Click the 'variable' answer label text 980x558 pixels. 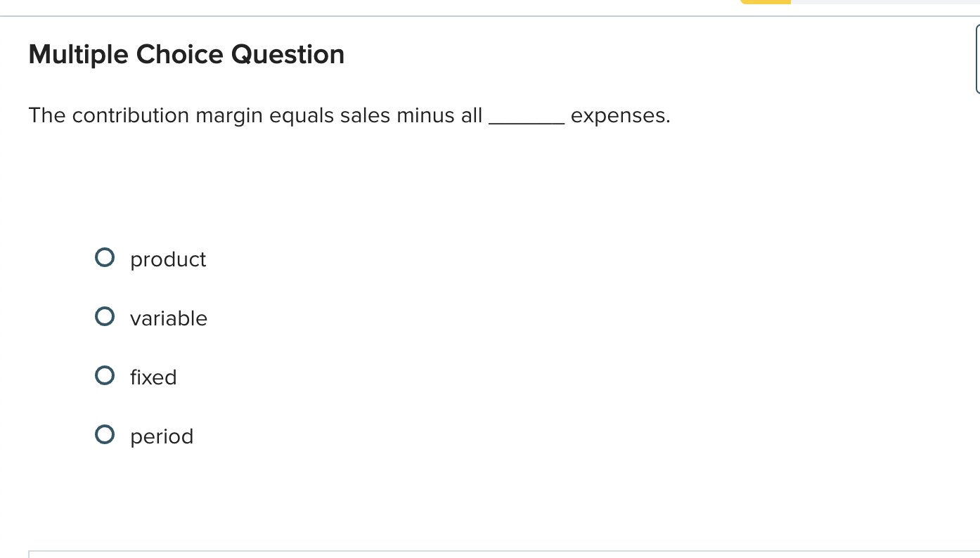pyautogui.click(x=169, y=318)
